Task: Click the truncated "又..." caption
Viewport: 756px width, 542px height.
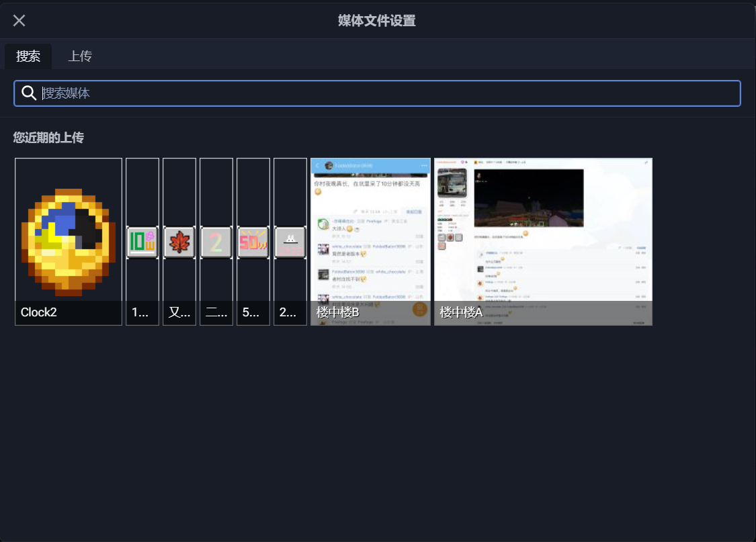Action: pos(179,312)
